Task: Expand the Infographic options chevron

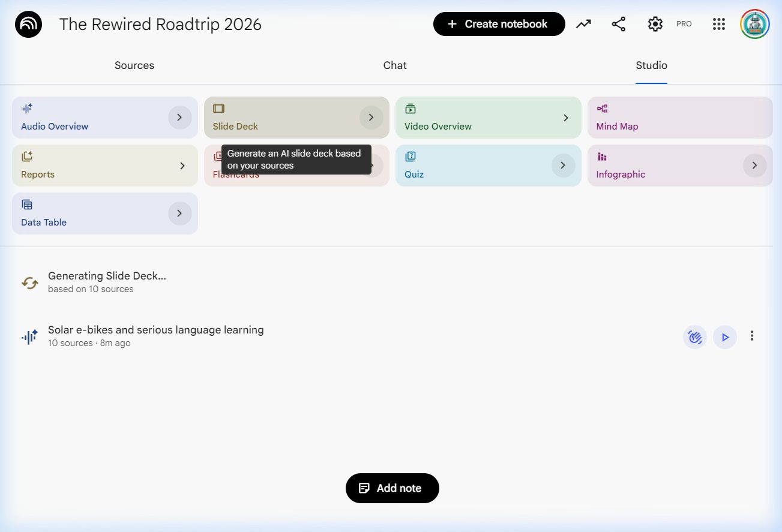Action: (x=754, y=166)
